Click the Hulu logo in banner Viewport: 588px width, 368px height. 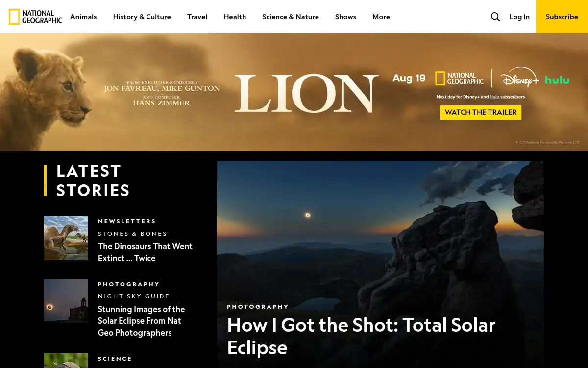pyautogui.click(x=557, y=79)
